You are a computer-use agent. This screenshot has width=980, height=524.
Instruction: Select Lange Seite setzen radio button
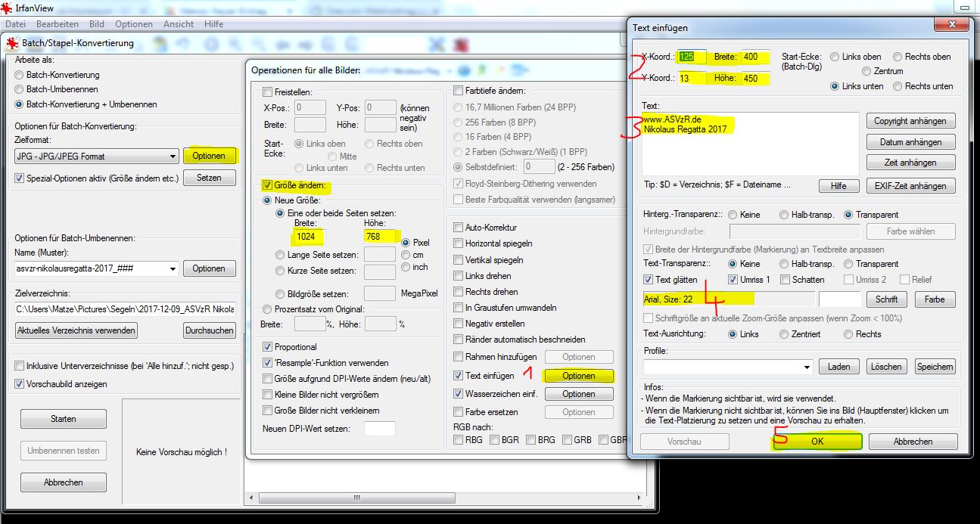281,256
